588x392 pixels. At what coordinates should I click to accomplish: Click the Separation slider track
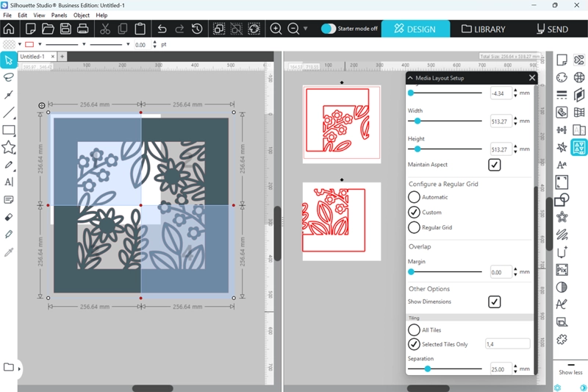click(x=456, y=368)
